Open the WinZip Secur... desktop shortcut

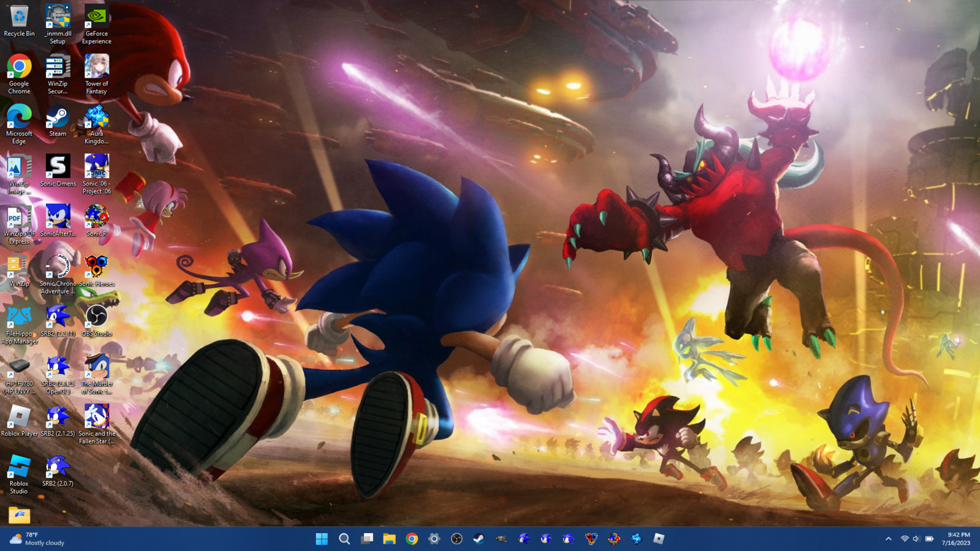click(58, 75)
